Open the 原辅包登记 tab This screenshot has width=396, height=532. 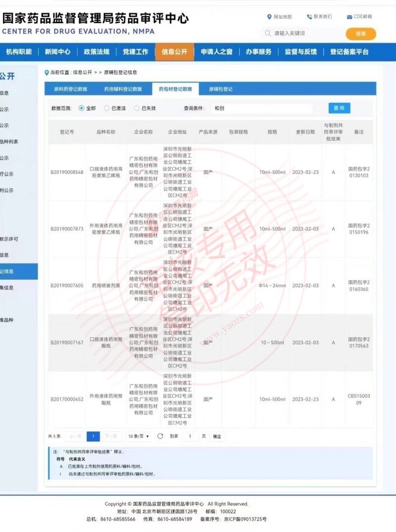221,89
